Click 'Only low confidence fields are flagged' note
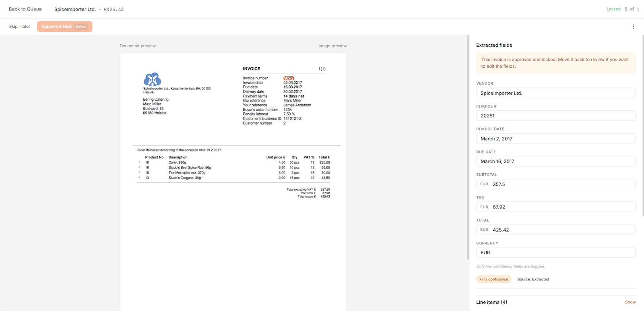The image size is (644, 311). click(x=511, y=266)
